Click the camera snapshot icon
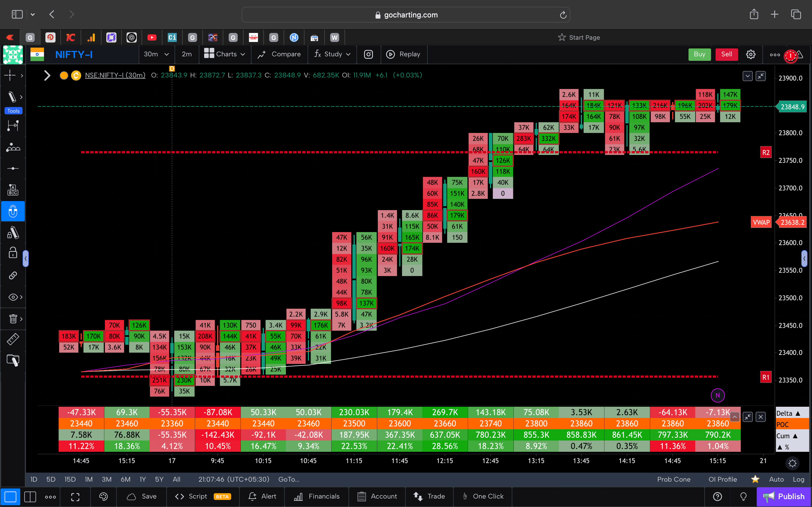This screenshot has width=812, height=507. (368, 54)
